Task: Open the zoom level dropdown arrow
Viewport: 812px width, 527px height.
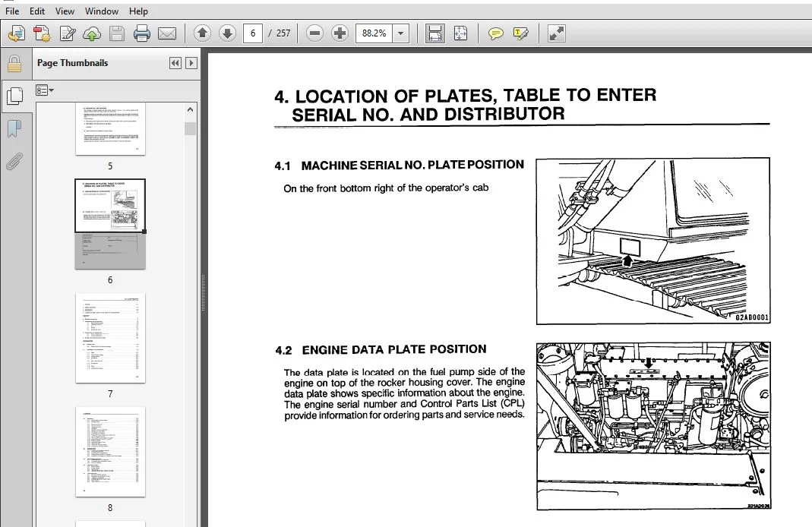Action: pos(400,33)
